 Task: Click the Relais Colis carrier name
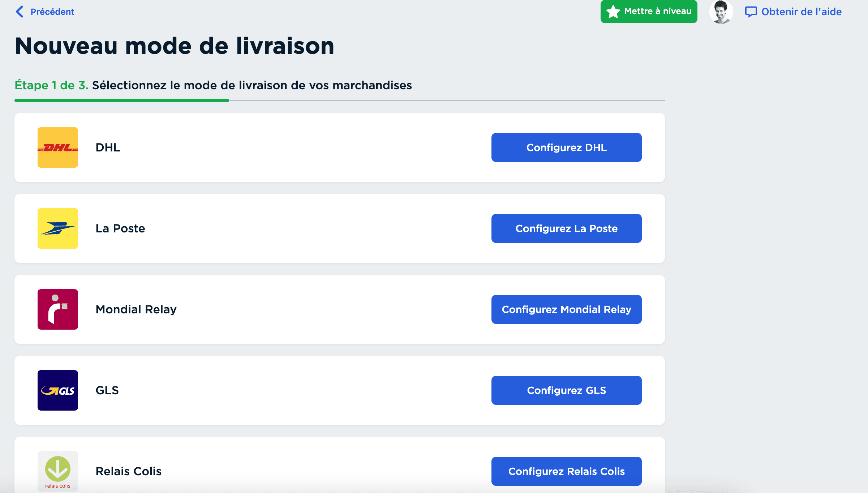coord(128,471)
